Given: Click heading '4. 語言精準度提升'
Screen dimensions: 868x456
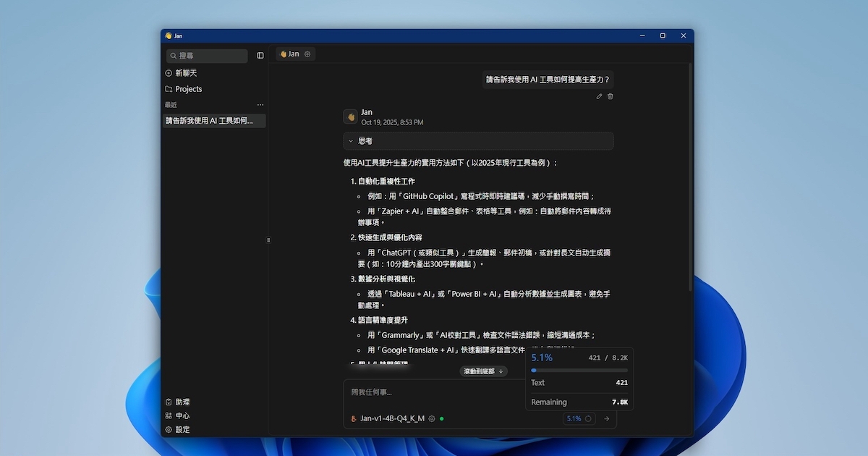Looking at the screenshot, I should point(379,320).
